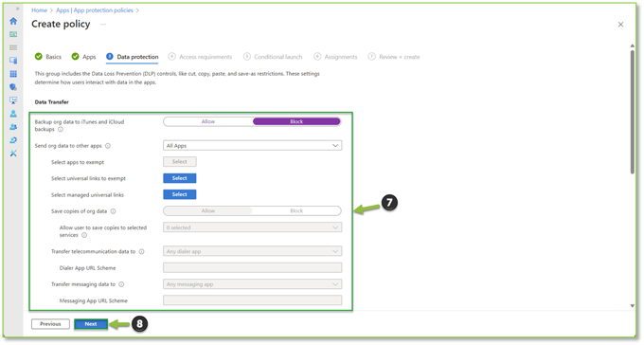Set iTunes and iCloud backup to Block
Screen dimensions: 644x345
point(296,121)
